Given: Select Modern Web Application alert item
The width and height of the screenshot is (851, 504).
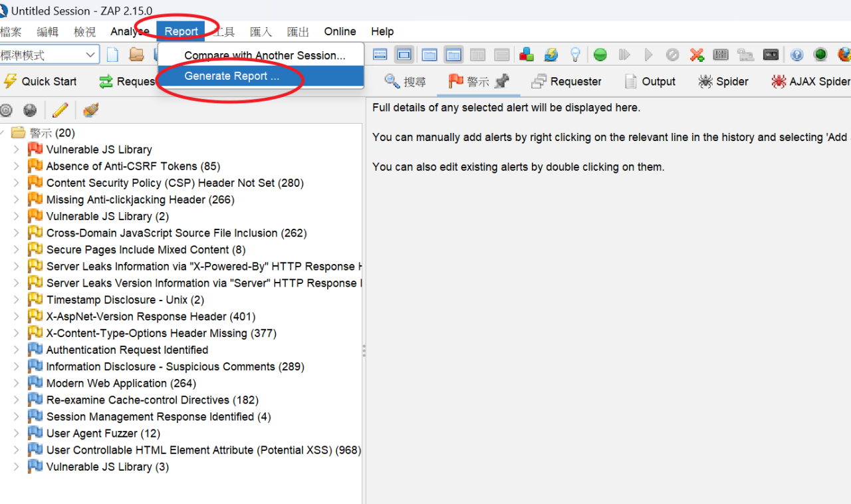Looking at the screenshot, I should tap(121, 384).
